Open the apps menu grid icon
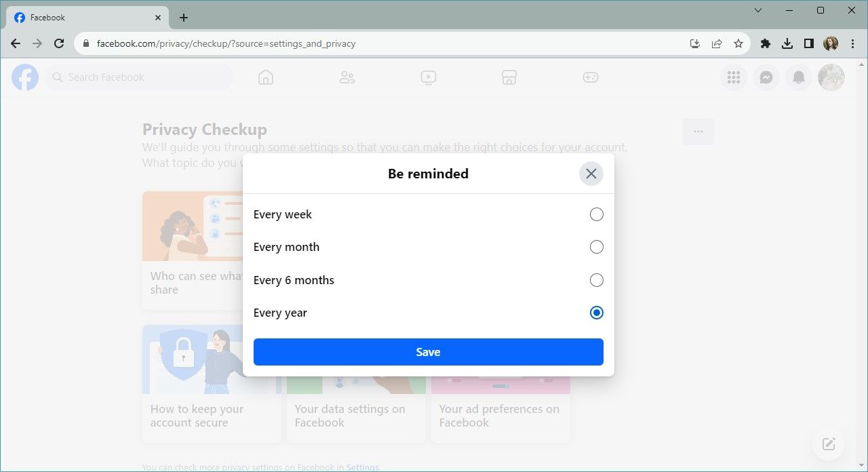The height and width of the screenshot is (472, 868). point(733,77)
